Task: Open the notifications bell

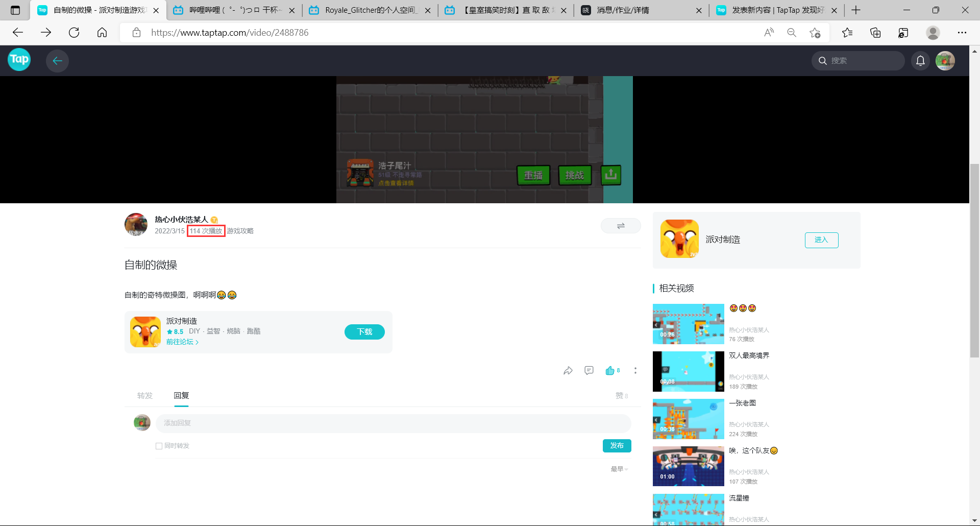Action: tap(920, 61)
